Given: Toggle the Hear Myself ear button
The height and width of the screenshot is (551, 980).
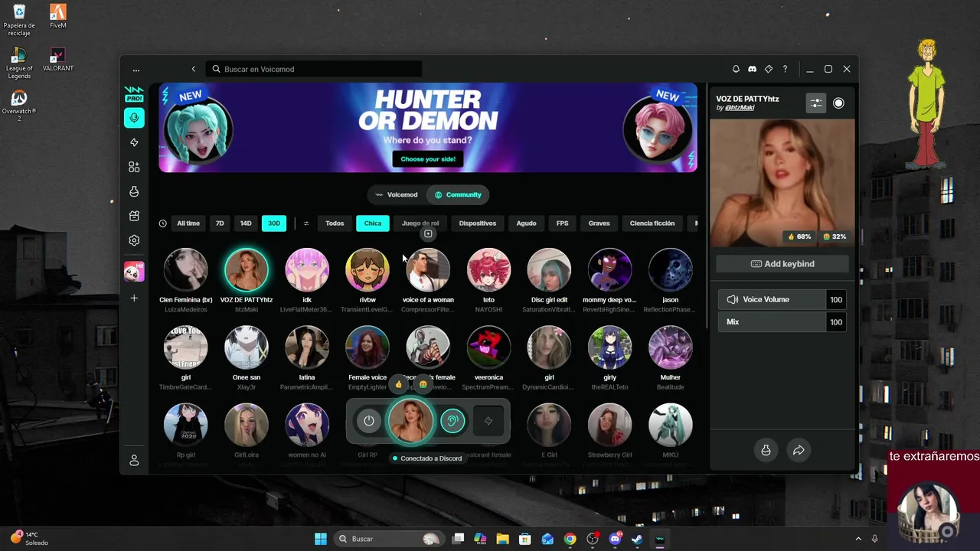Looking at the screenshot, I should [x=452, y=420].
